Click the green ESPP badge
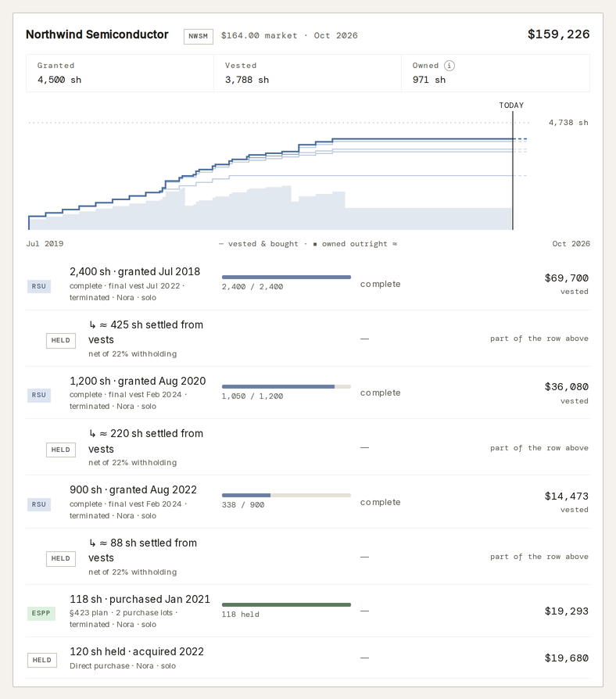This screenshot has width=616, height=699. click(x=41, y=613)
